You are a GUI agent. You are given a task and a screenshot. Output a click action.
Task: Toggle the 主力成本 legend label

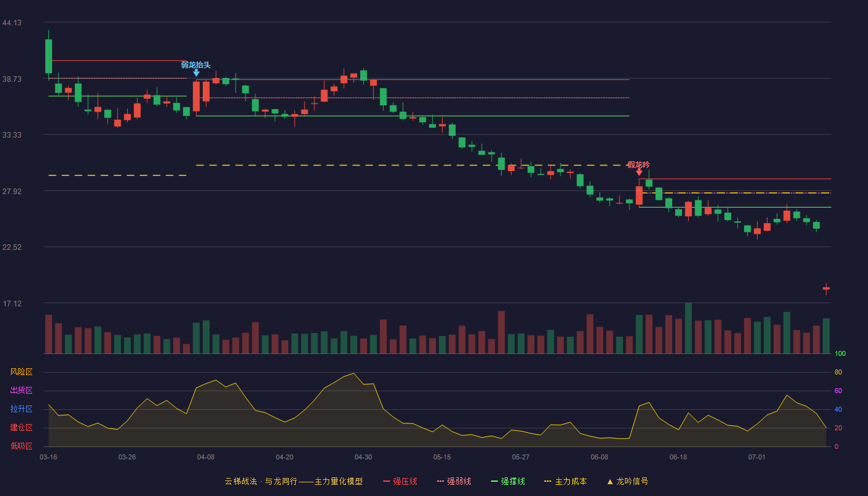[570, 481]
